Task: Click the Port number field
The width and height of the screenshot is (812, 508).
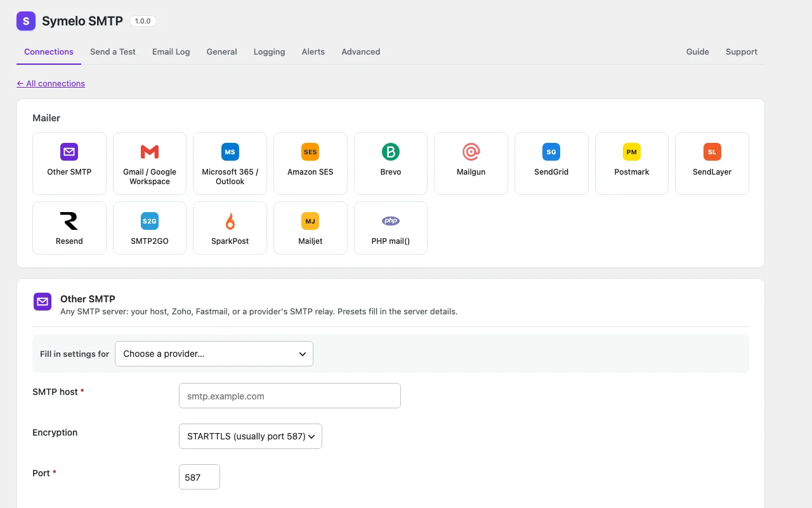Action: (199, 477)
